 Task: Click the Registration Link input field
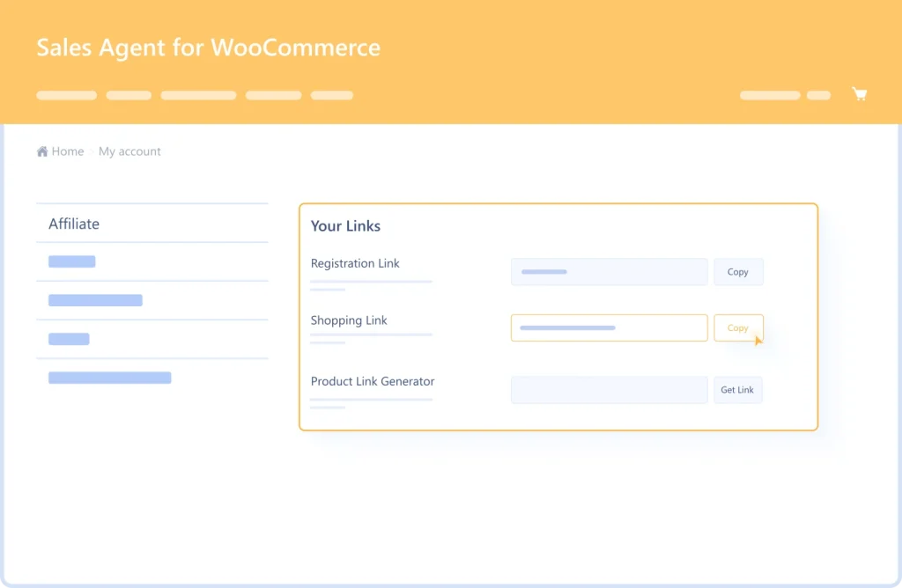tap(609, 272)
